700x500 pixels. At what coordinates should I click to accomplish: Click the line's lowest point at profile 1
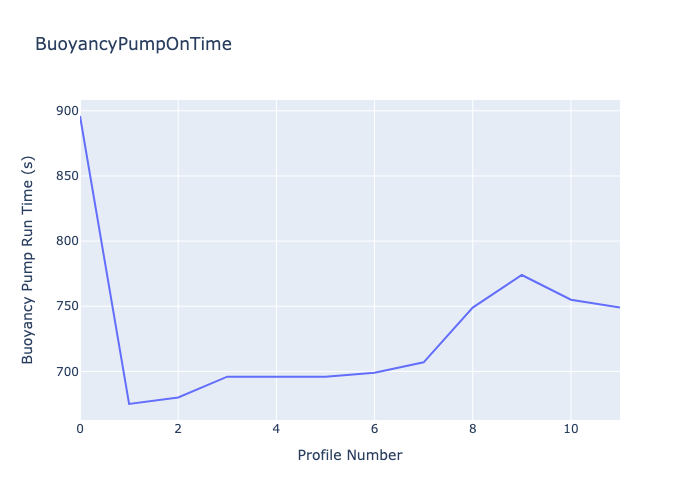point(129,404)
